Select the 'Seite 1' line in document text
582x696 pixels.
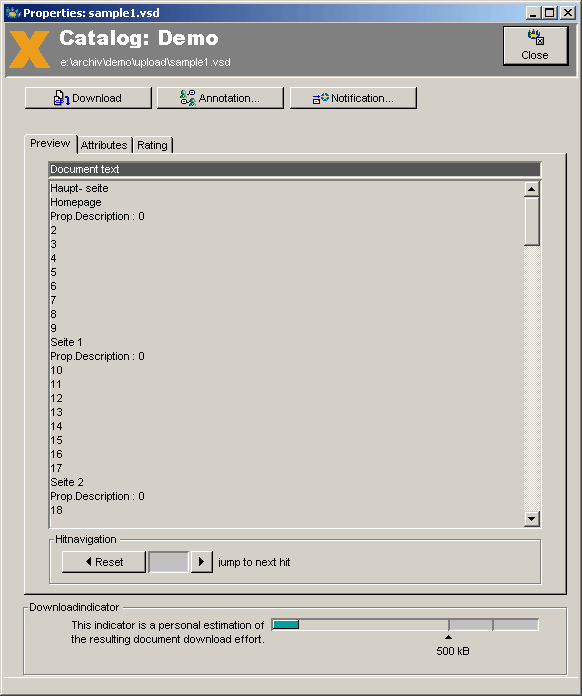point(66,342)
